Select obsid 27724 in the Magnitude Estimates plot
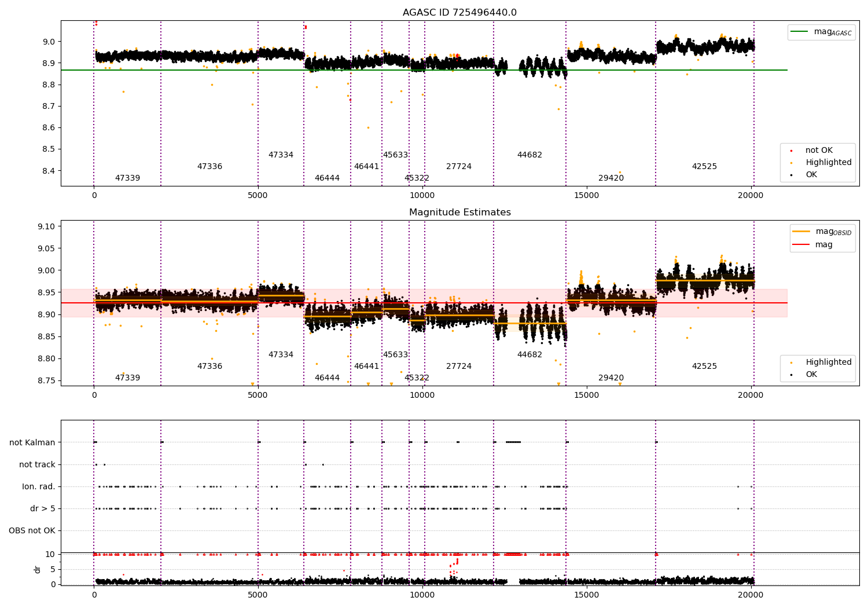This screenshot has height=608, width=868. coord(459,367)
